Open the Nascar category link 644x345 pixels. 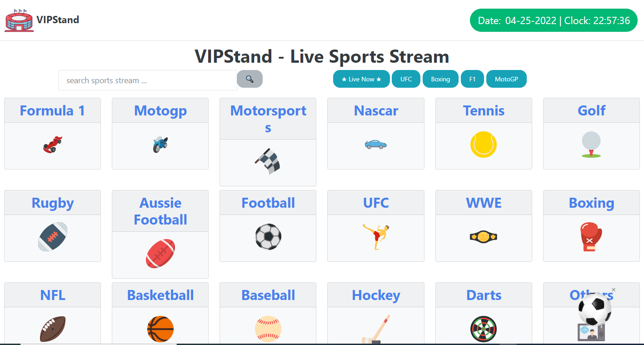376,110
